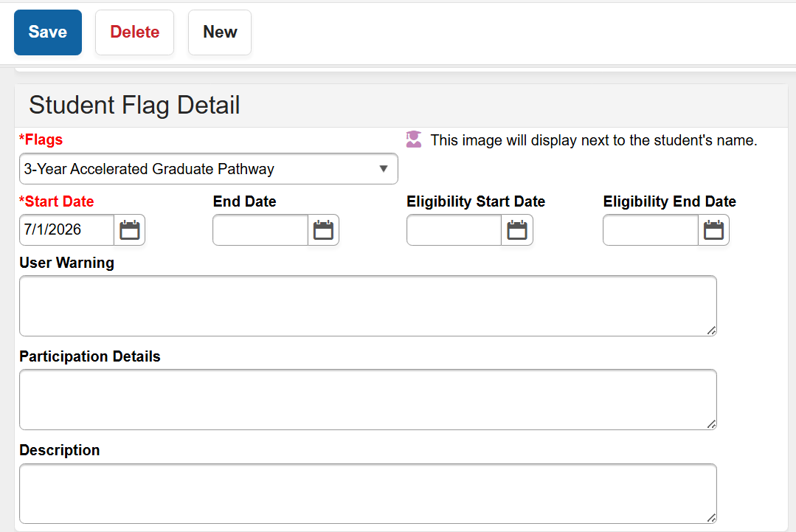Click the User Warning box resize handle
Image resolution: width=796 pixels, height=532 pixels.
pos(711,331)
